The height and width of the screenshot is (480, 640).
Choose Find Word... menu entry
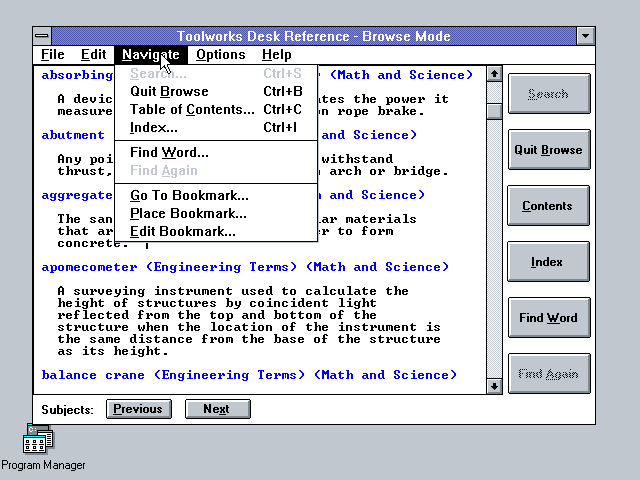pos(216,152)
